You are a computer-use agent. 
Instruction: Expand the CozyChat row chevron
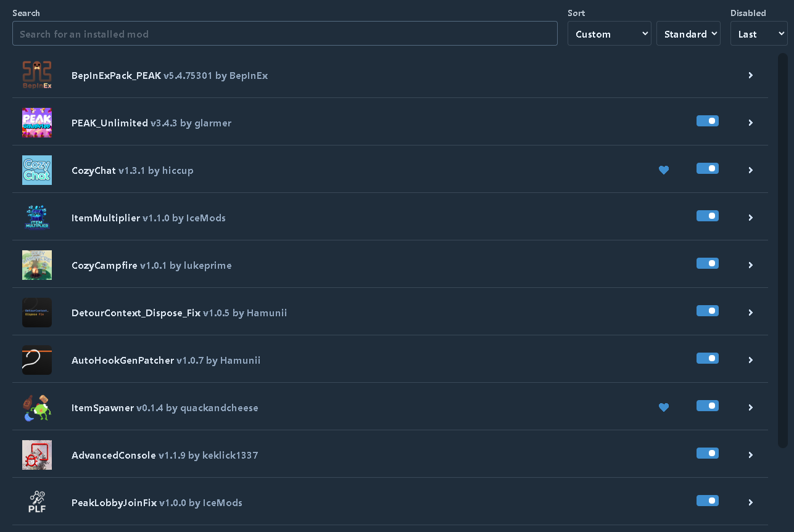(751, 170)
